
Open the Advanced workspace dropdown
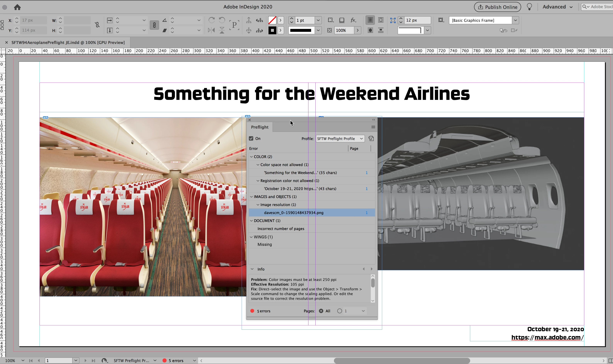557,7
